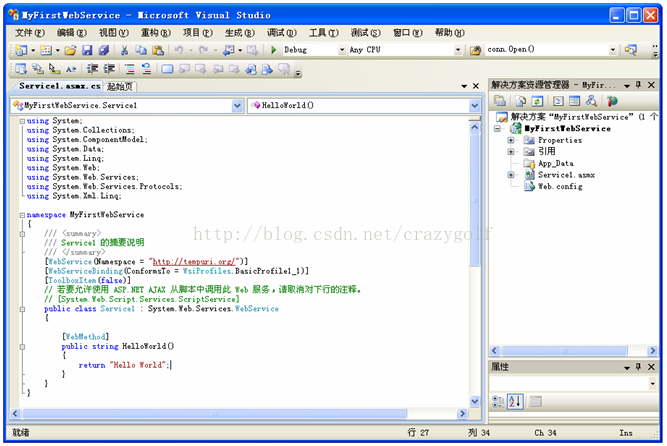
Task: Click the View Class Diagram icon
Action: (591, 101)
